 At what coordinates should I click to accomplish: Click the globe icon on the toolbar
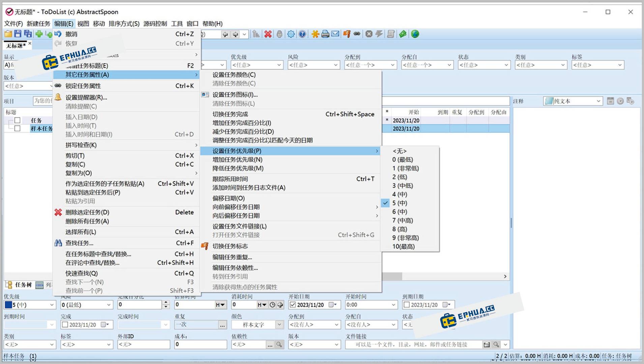click(414, 34)
